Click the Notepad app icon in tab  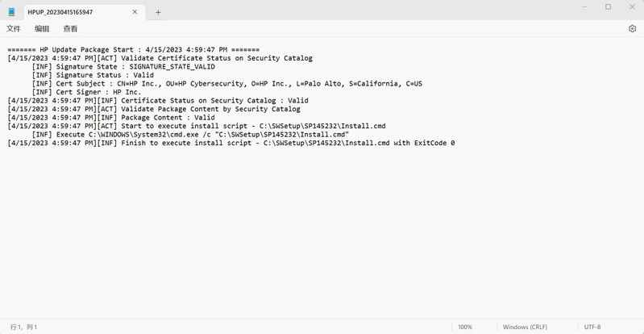(x=11, y=11)
